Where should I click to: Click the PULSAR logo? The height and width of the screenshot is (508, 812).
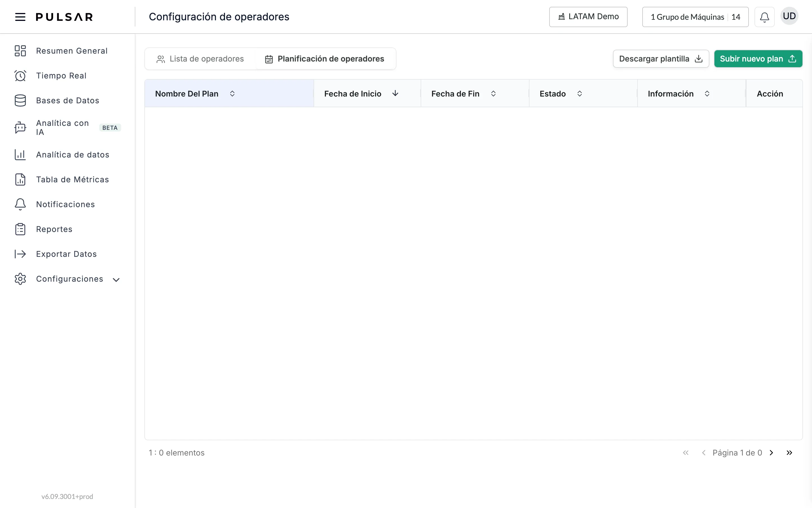click(64, 17)
